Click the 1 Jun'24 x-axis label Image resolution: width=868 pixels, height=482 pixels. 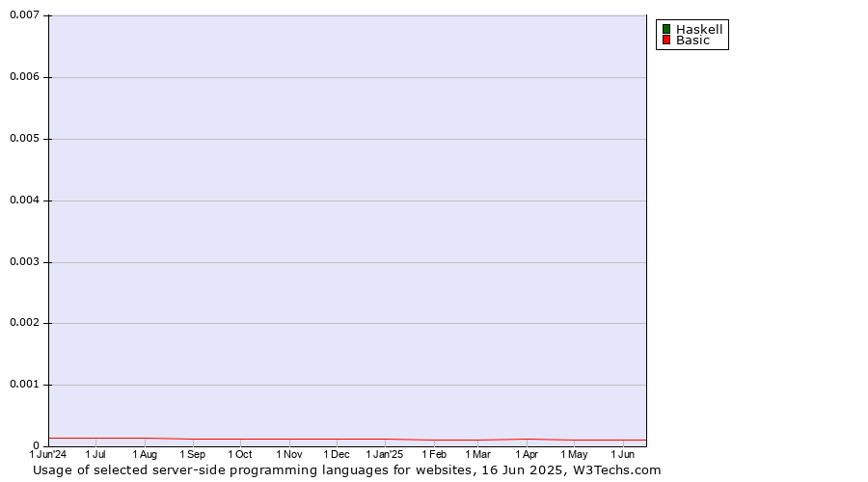pos(47,454)
